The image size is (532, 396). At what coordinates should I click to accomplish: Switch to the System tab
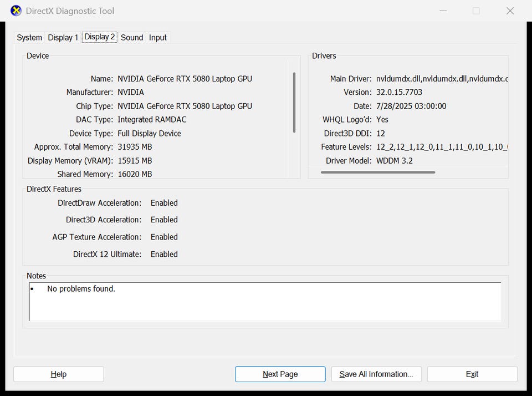29,37
